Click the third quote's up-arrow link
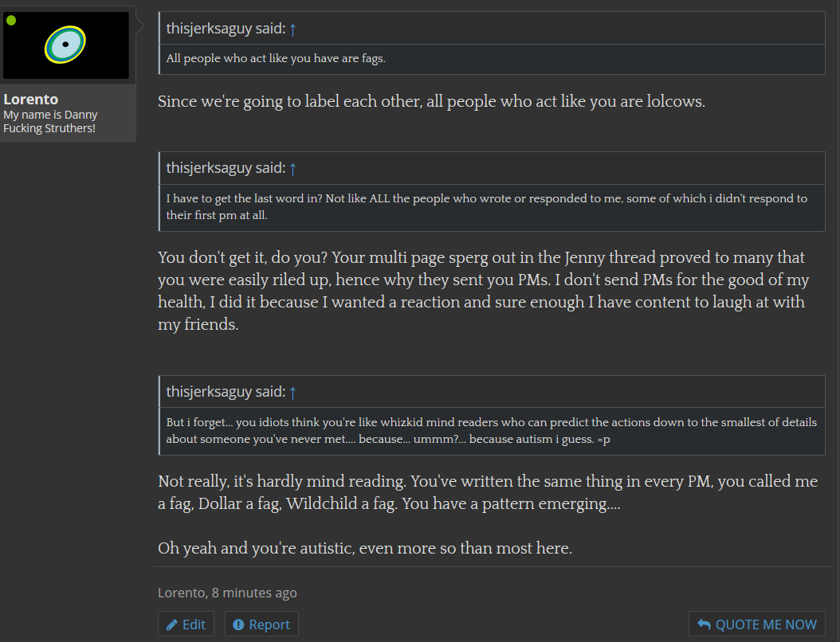 coord(292,393)
